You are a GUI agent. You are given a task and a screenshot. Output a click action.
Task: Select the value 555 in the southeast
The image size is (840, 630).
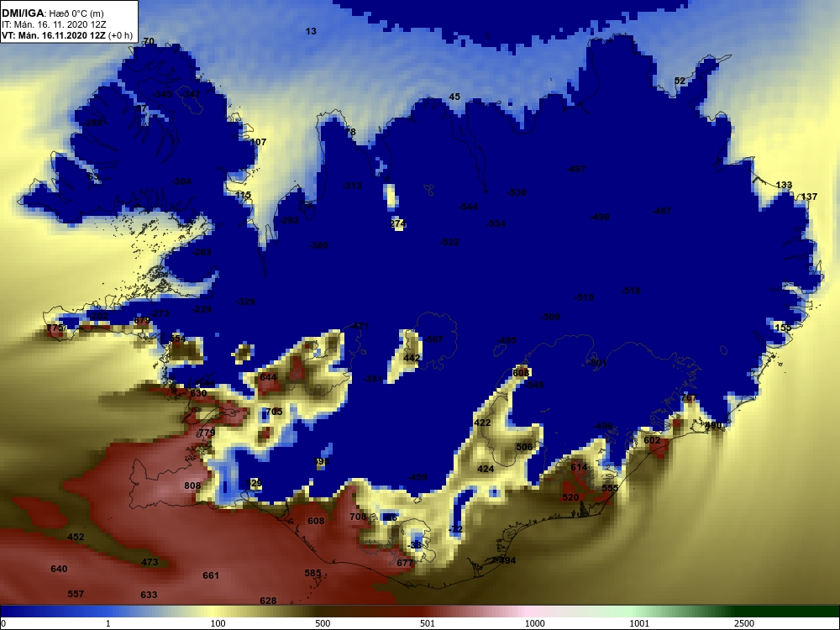coord(610,488)
